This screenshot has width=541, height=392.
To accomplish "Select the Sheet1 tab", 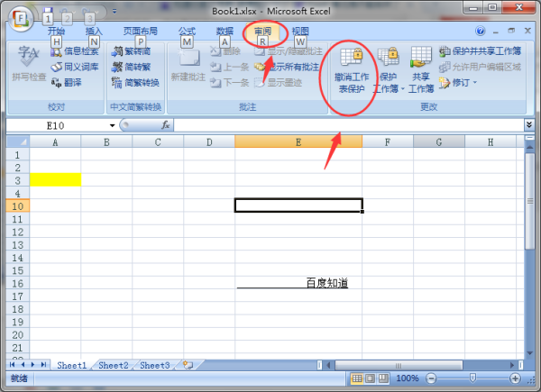I will click(72, 365).
